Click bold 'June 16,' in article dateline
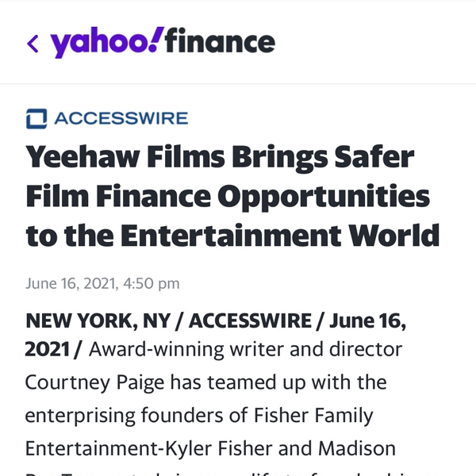The image size is (476, 476). tap(367, 321)
